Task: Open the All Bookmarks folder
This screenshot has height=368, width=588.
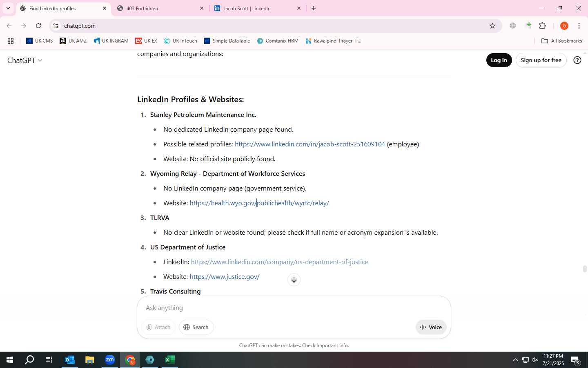Action: tap(561, 41)
